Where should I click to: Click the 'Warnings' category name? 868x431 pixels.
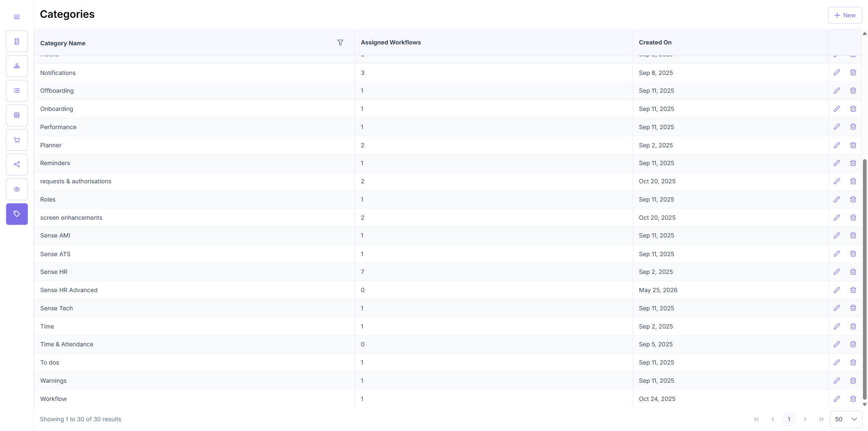(53, 381)
